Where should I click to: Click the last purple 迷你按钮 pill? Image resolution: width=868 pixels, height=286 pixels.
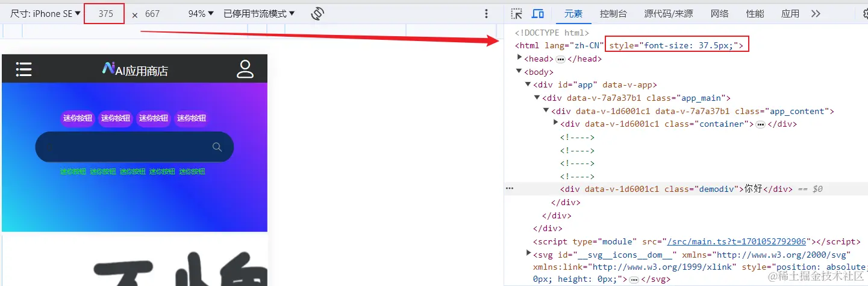pos(192,118)
